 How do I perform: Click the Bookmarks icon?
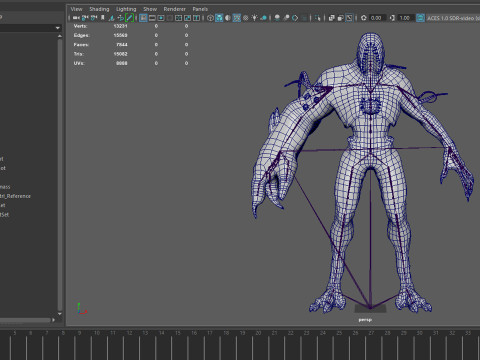(x=103, y=18)
